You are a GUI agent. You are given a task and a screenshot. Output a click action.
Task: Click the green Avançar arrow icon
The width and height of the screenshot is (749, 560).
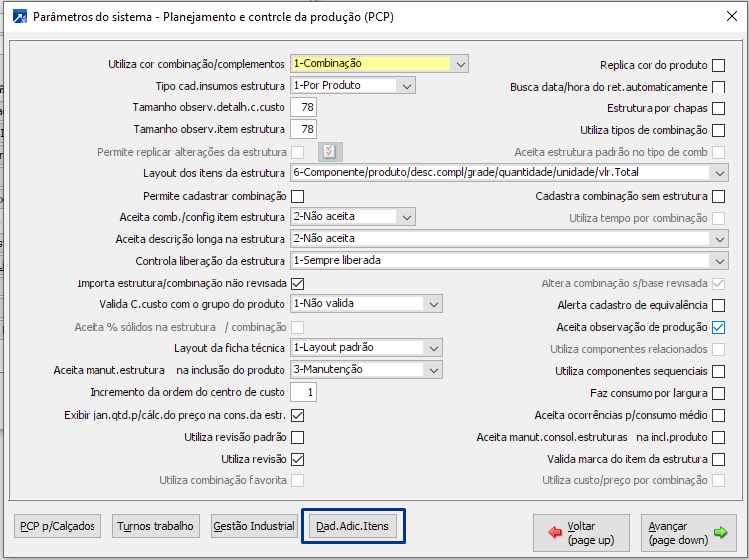click(720, 532)
